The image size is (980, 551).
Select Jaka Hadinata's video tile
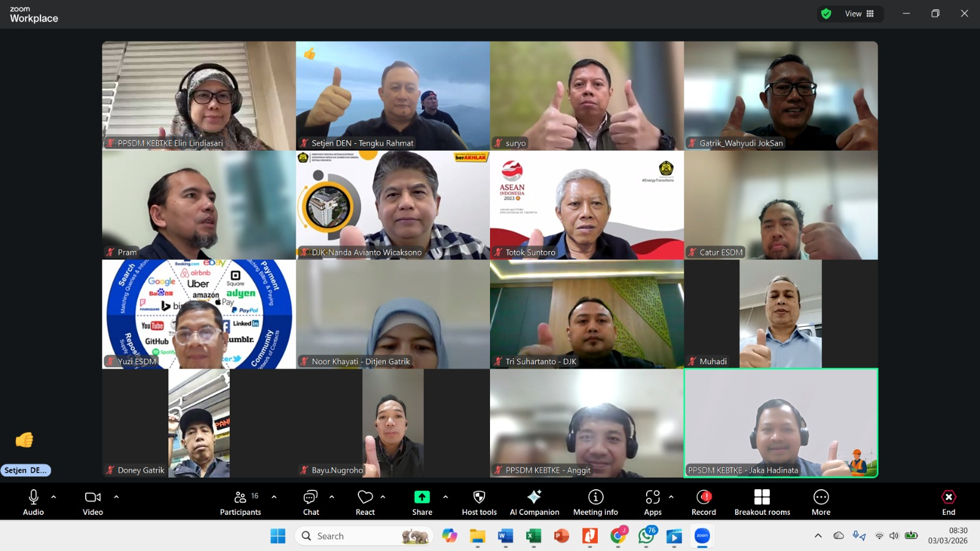[780, 422]
